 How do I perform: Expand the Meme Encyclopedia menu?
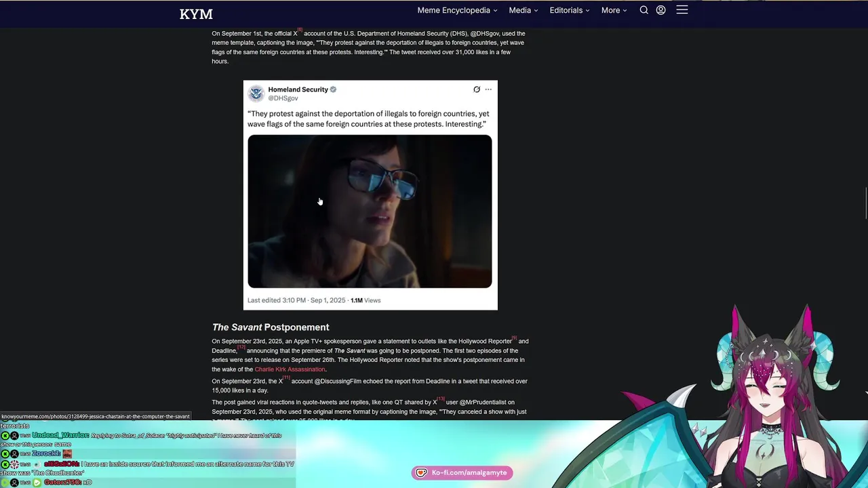[457, 10]
